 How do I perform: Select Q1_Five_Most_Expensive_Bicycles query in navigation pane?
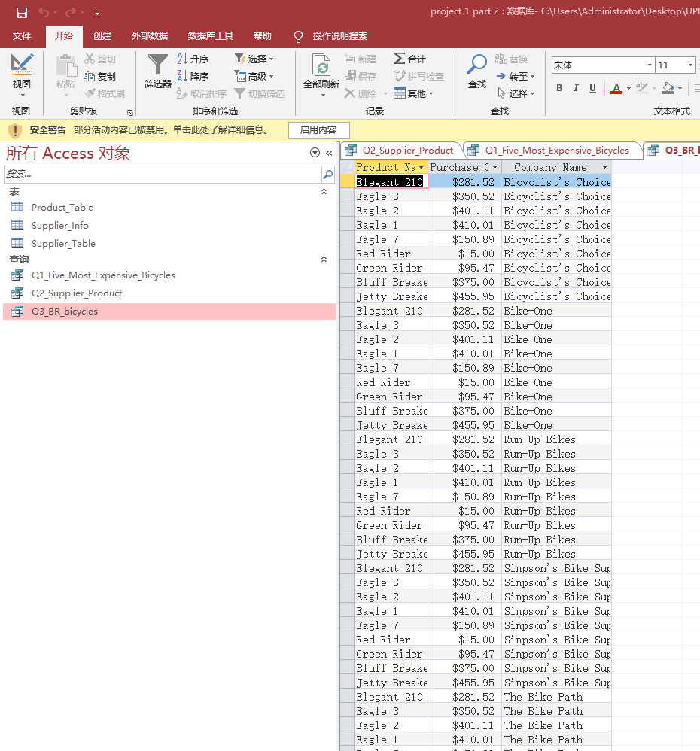click(103, 275)
